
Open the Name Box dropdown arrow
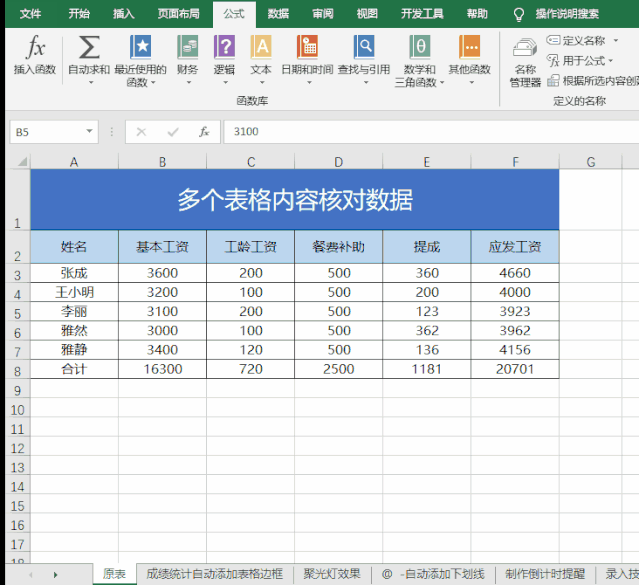tap(89, 131)
